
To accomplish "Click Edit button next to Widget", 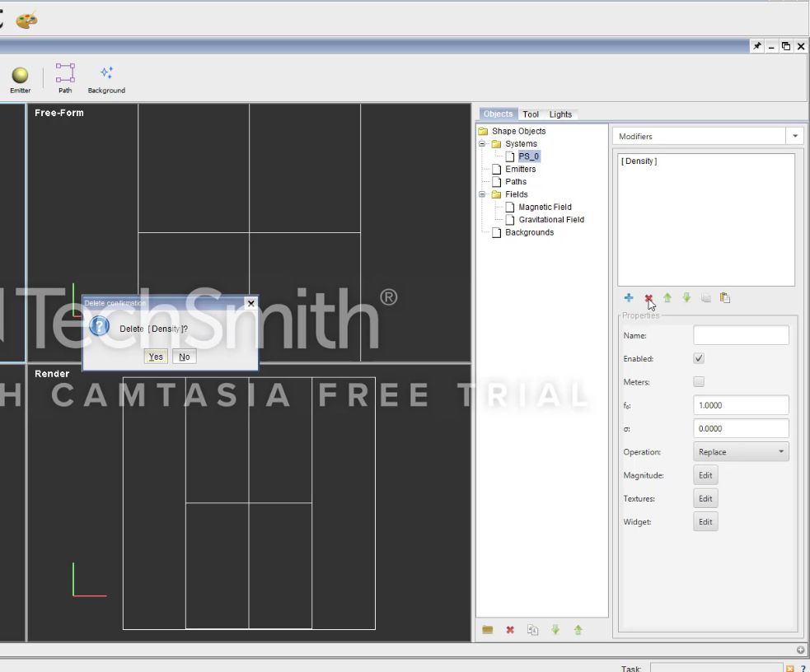I will click(705, 522).
